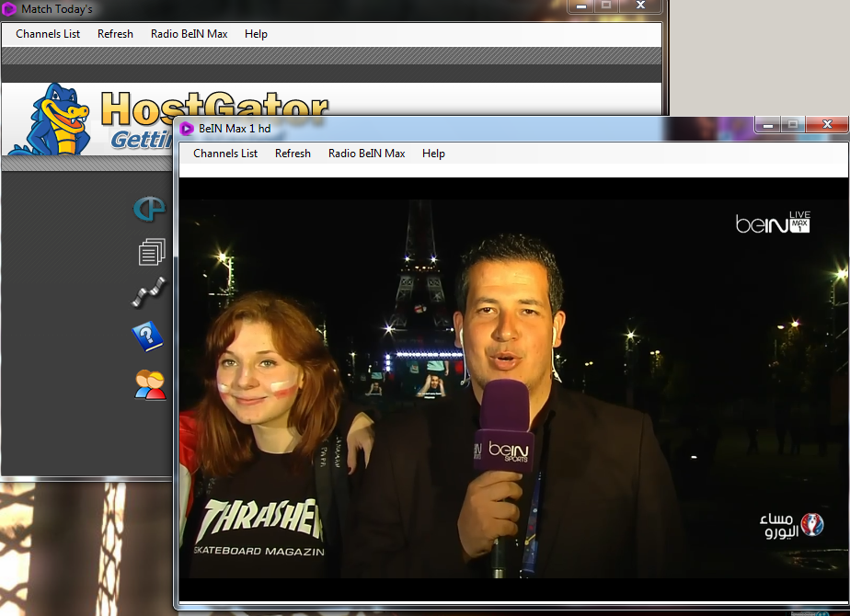Click the statistics graph line icon
850x616 pixels.
[148, 292]
